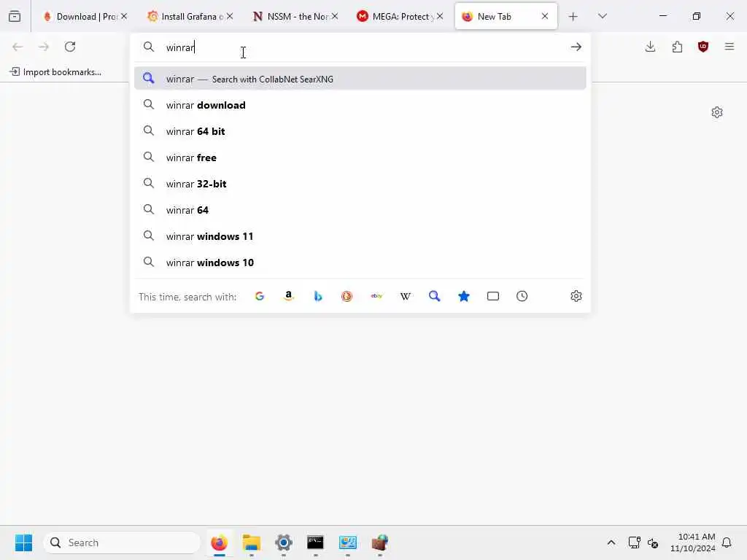Search this time with Bing

point(318,296)
